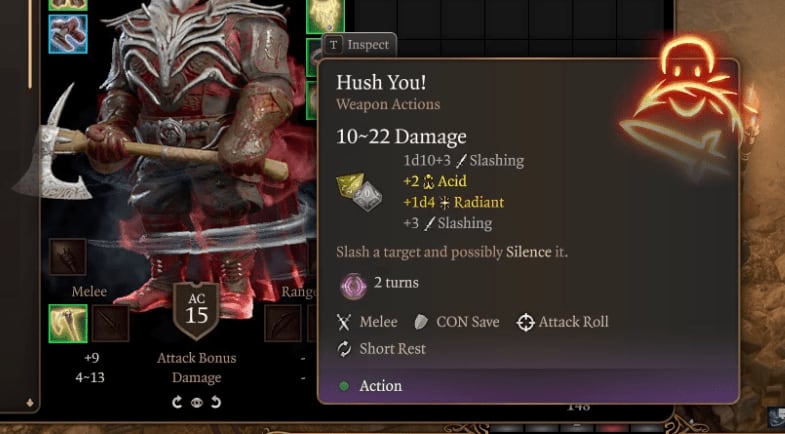Click the highlighted Silence keyword link
Viewport: 785px width, 434px height.
(528, 252)
